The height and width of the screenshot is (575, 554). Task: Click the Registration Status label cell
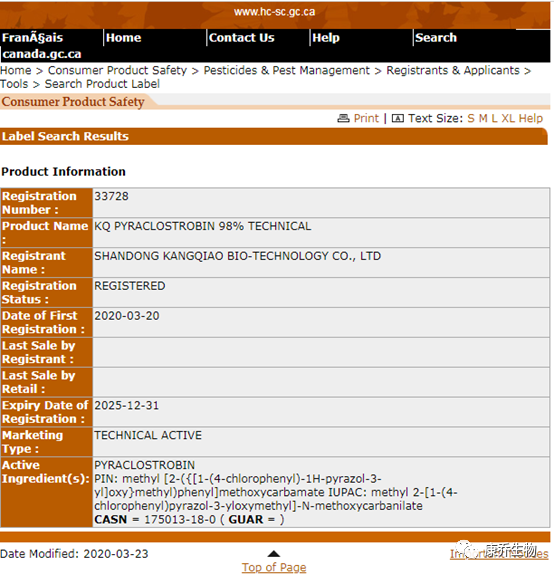(47, 293)
